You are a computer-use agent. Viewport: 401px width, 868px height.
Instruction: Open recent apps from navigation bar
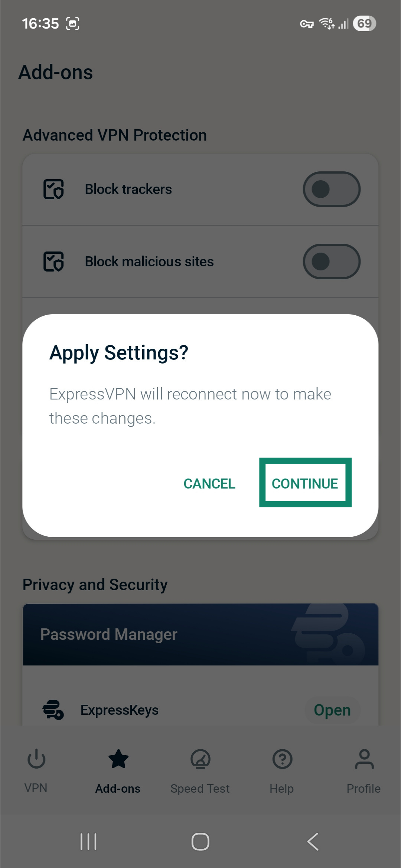coord(88,841)
